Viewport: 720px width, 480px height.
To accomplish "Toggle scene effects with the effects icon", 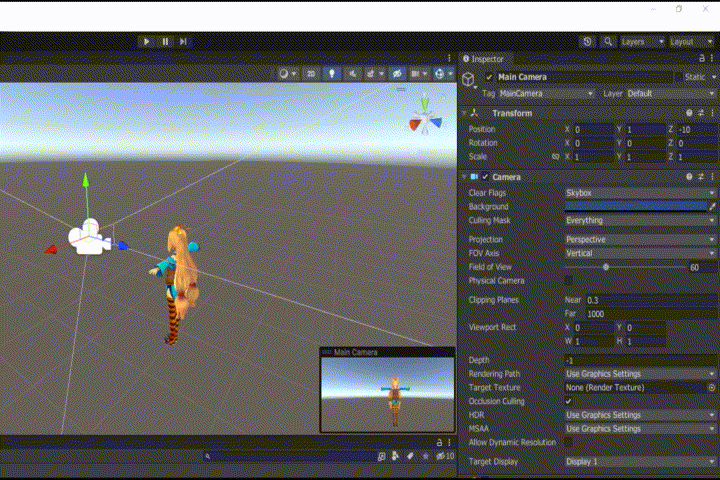I will coord(373,73).
